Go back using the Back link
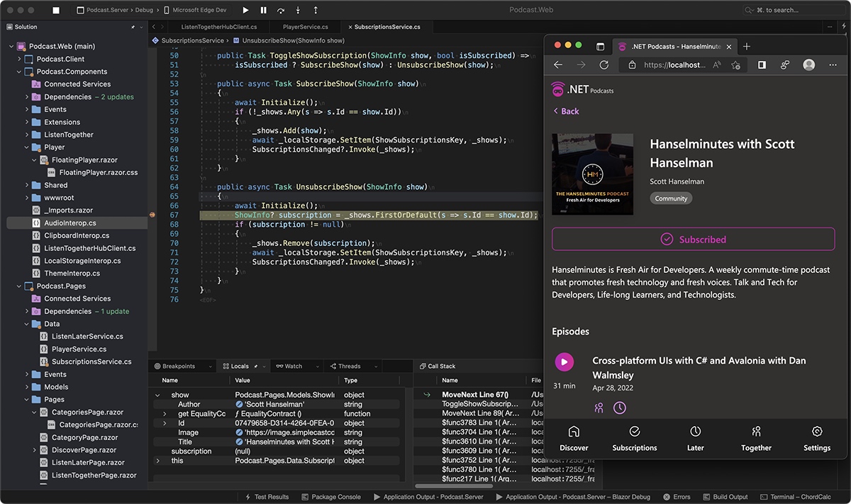This screenshot has height=504, width=851. pyautogui.click(x=565, y=111)
